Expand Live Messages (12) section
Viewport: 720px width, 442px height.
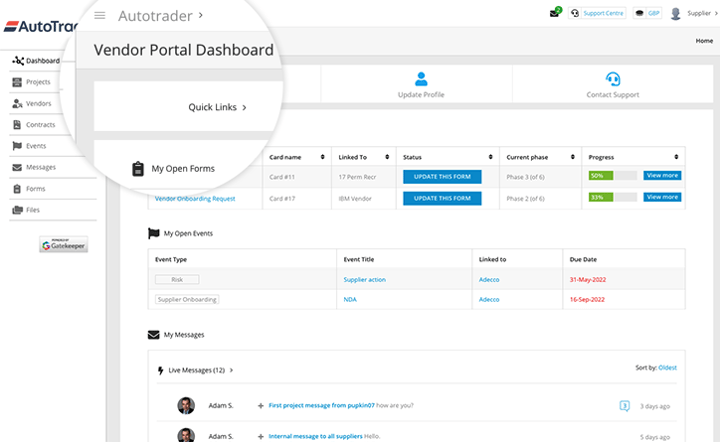tap(200, 370)
